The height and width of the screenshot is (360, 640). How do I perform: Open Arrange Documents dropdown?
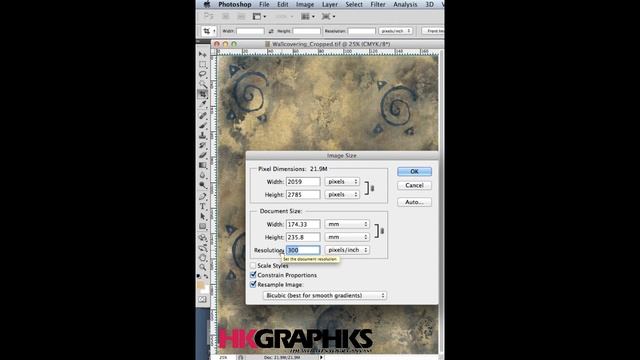tap(308, 16)
